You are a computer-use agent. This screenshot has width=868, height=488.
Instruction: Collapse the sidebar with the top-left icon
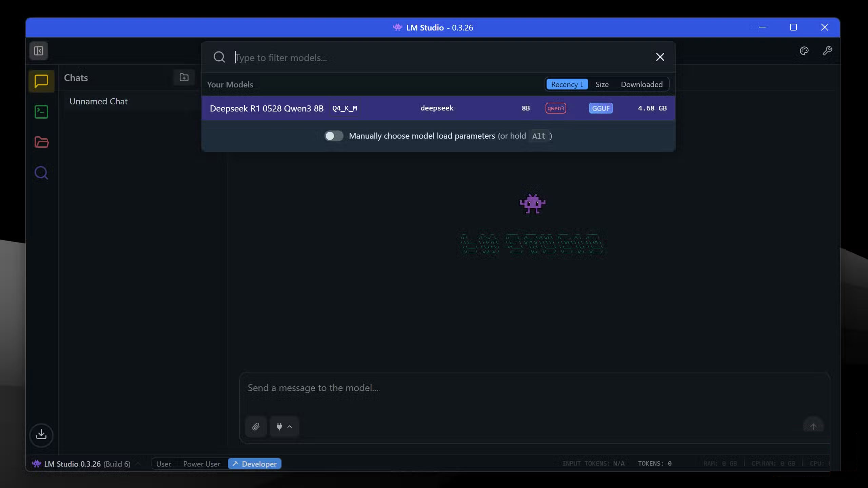pos(38,51)
